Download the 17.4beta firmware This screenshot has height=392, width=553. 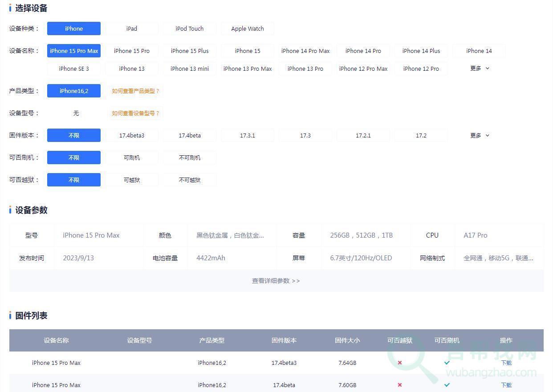(x=506, y=385)
